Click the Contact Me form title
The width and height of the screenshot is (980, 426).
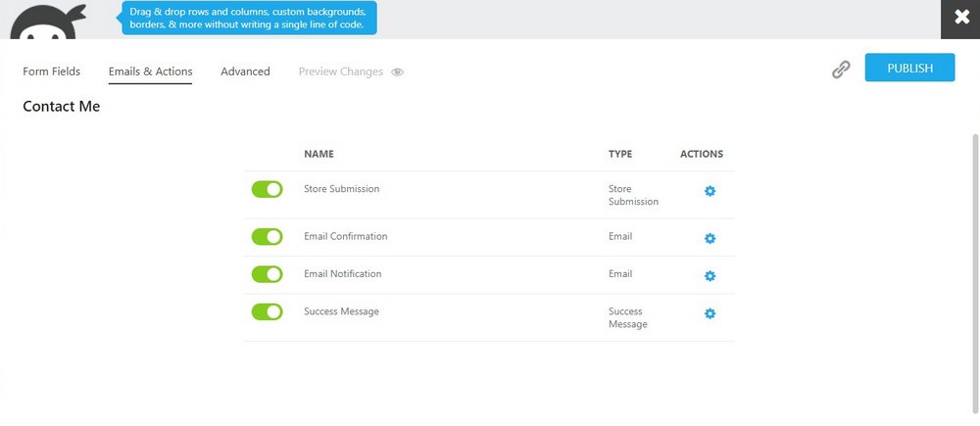(x=61, y=106)
